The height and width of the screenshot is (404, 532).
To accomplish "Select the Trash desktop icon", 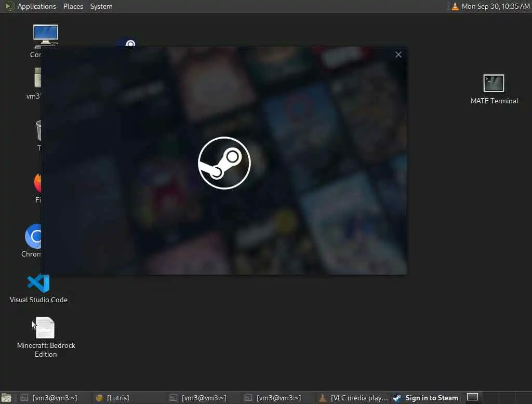I will pos(38,136).
